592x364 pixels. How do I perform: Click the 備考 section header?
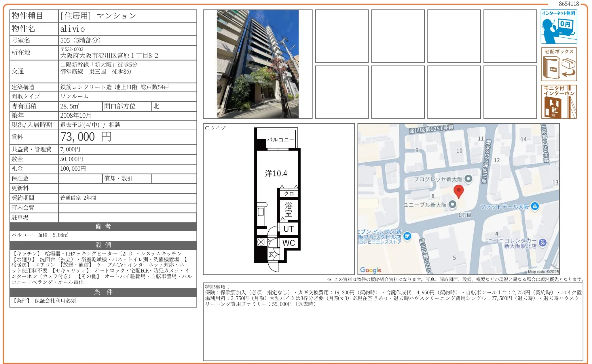pyautogui.click(x=103, y=226)
